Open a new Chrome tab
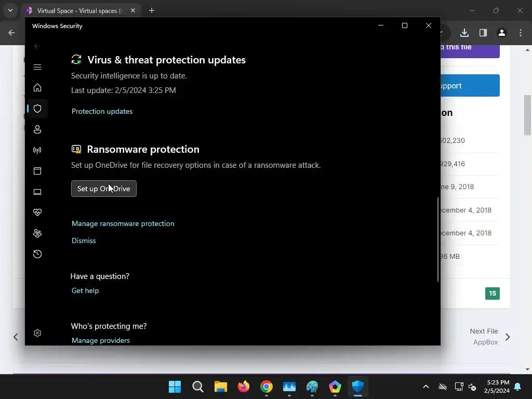 click(152, 10)
